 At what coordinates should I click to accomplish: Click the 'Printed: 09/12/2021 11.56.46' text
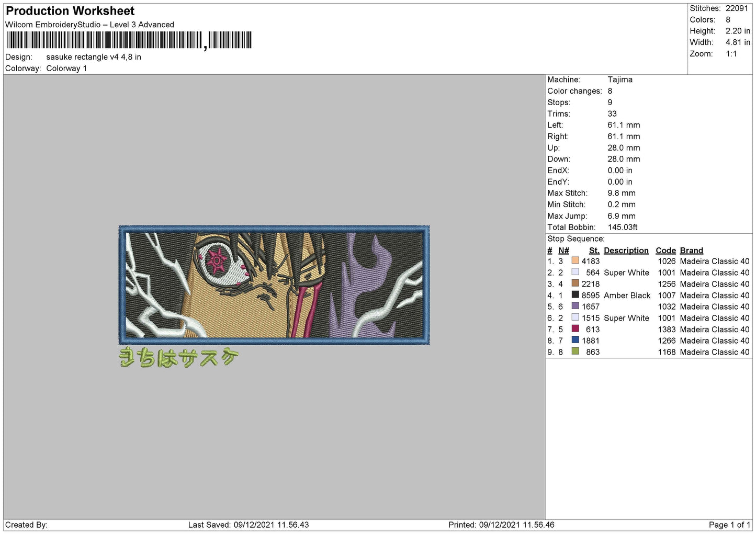(501, 525)
